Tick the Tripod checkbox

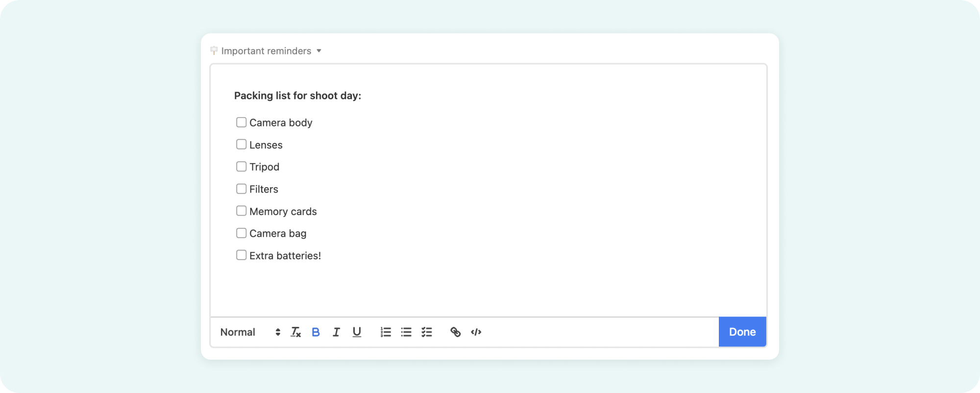pyautogui.click(x=241, y=166)
